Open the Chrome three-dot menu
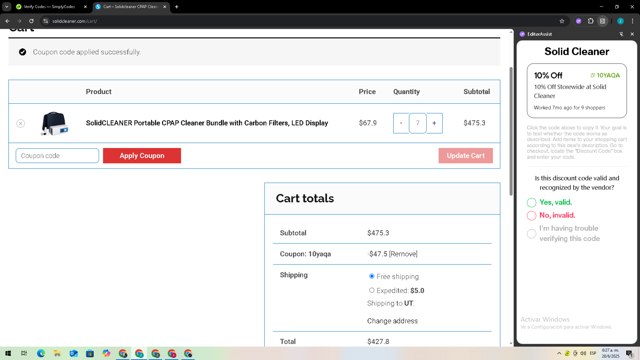Viewport: 640px width, 360px height. click(x=632, y=21)
